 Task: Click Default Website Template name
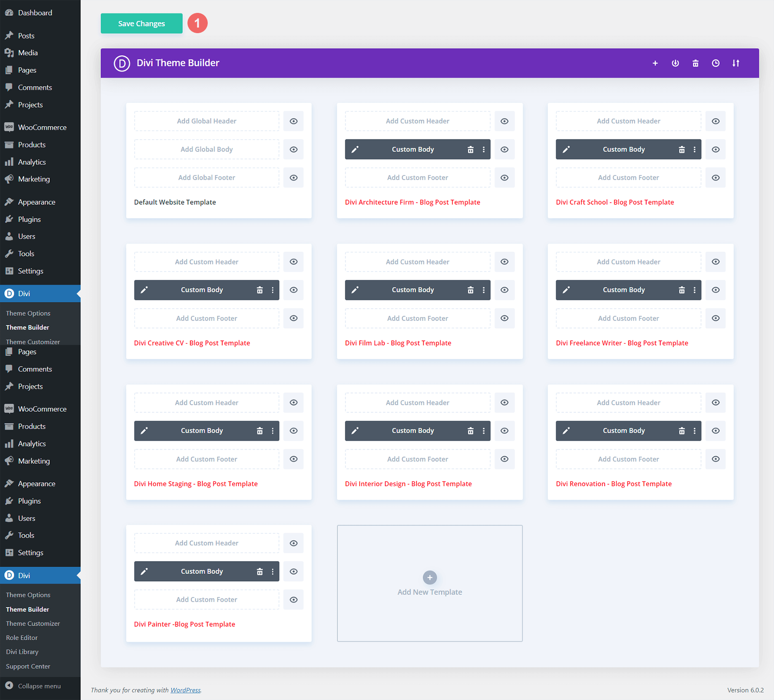(175, 202)
